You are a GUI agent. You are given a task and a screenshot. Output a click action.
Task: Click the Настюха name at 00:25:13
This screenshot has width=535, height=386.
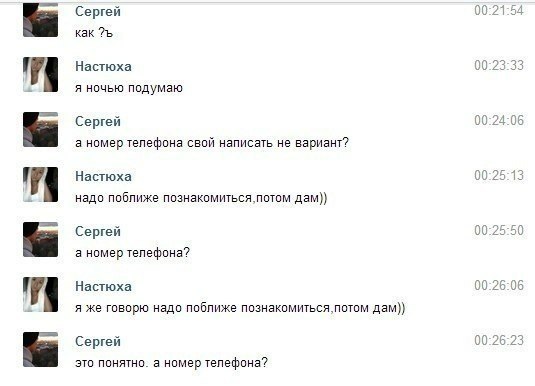pos(103,176)
